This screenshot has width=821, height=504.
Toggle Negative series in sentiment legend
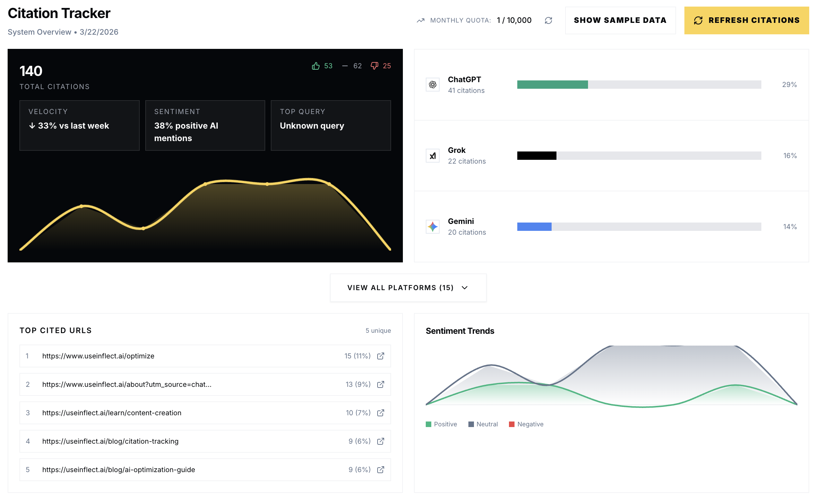[x=526, y=424]
